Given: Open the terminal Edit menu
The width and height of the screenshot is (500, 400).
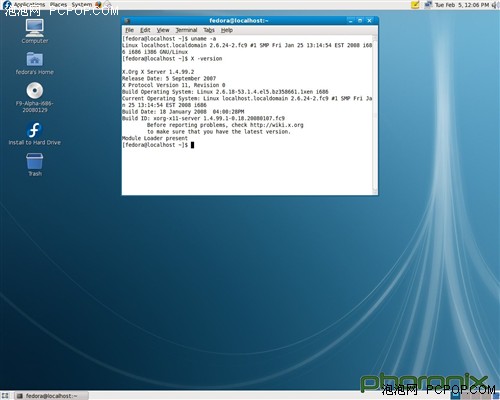Looking at the screenshot, I should click(x=145, y=30).
